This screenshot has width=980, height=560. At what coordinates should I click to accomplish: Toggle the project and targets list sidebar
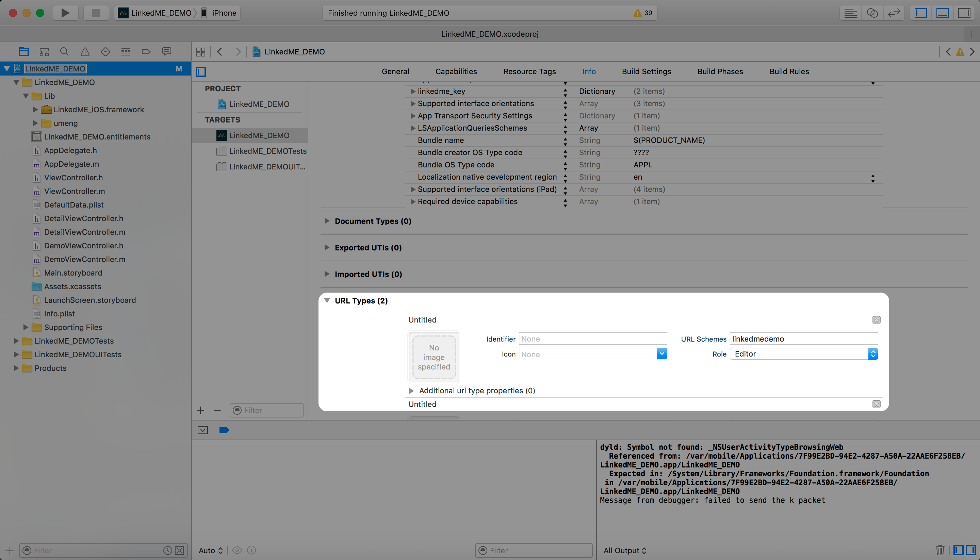coord(201,71)
